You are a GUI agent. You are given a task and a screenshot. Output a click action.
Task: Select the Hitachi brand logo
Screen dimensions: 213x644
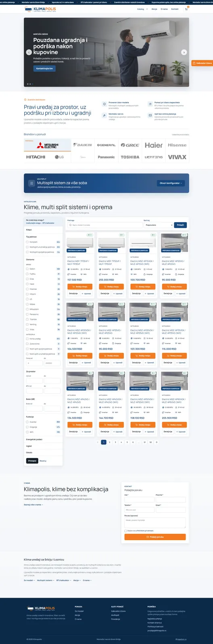[x=35, y=157]
